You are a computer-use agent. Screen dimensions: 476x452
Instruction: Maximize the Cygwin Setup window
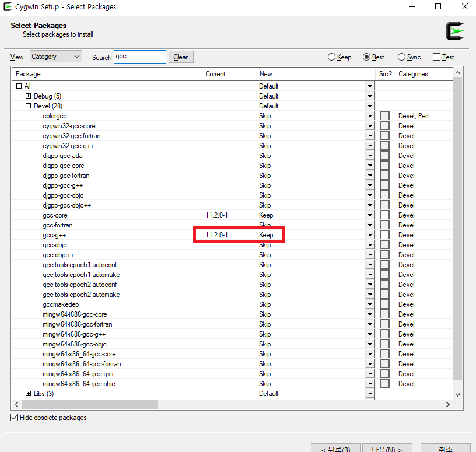tap(438, 6)
